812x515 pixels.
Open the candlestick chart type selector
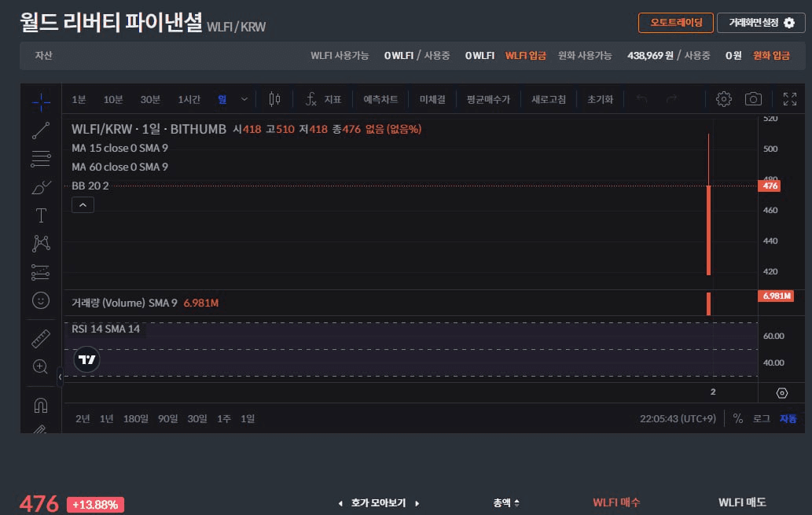pos(274,99)
